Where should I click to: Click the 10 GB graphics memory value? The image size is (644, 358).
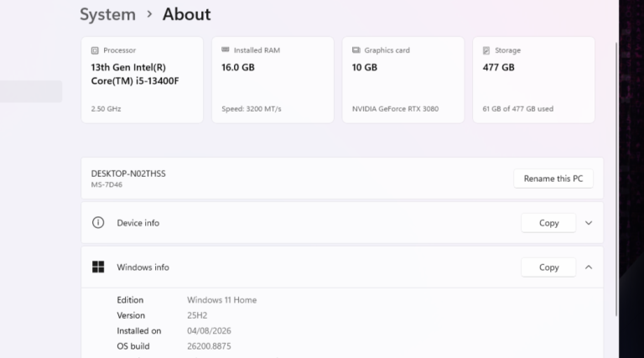pyautogui.click(x=364, y=67)
